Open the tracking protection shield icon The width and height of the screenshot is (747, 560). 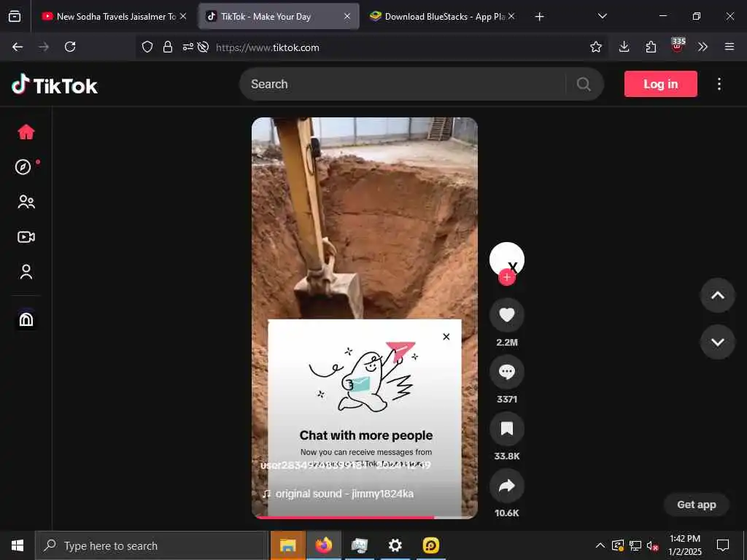[x=147, y=47]
